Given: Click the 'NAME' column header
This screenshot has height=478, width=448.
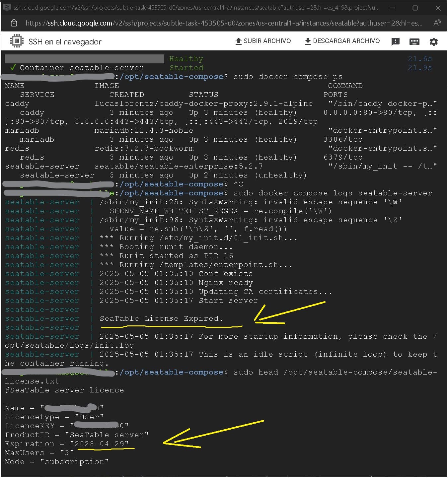Looking at the screenshot, I should coord(15,86).
